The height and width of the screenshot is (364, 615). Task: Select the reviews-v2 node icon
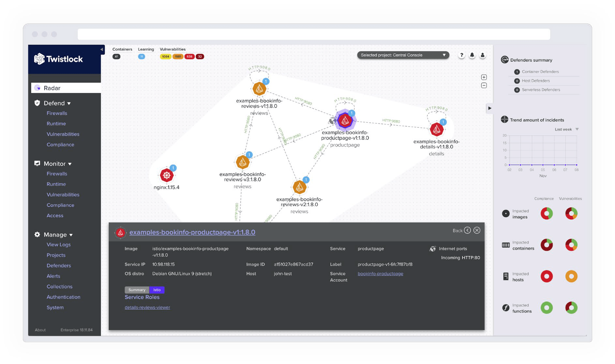tap(299, 187)
